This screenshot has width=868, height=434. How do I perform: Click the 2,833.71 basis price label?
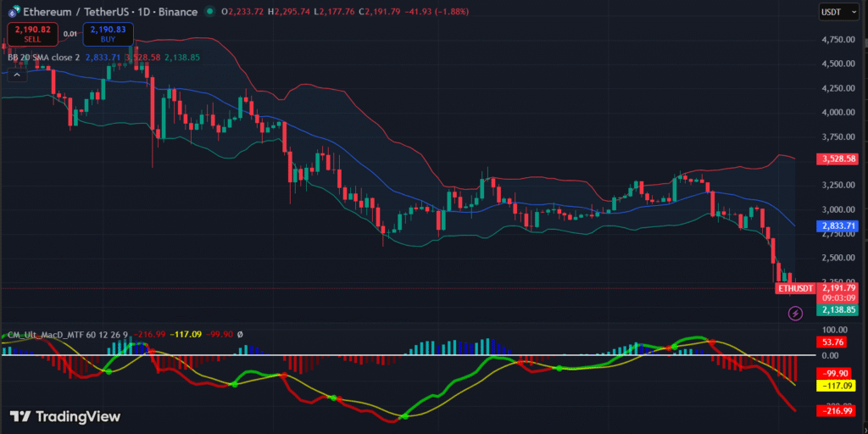click(x=837, y=226)
